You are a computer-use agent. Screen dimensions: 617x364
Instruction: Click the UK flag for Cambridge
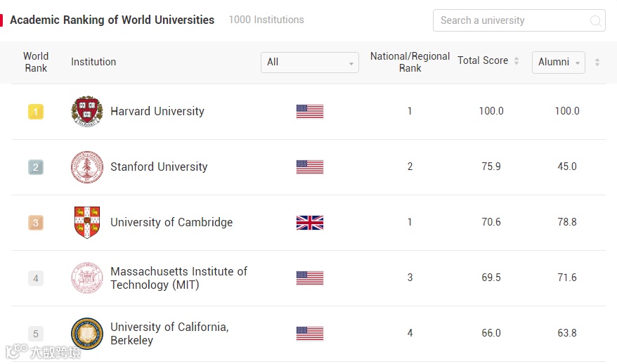(310, 222)
